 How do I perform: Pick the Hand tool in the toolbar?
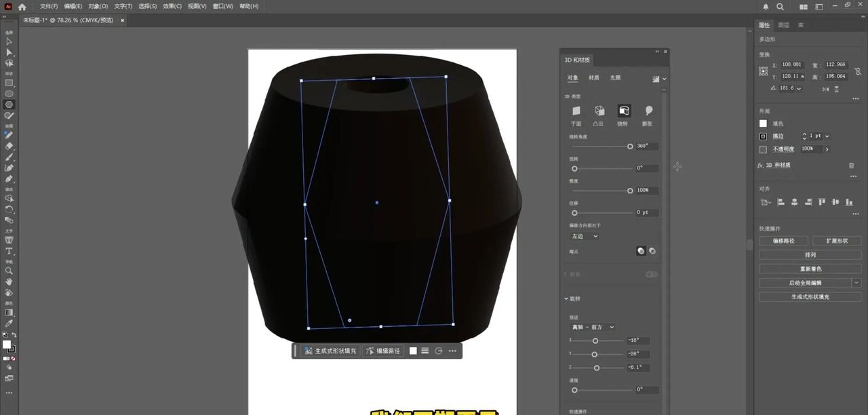pyautogui.click(x=9, y=281)
